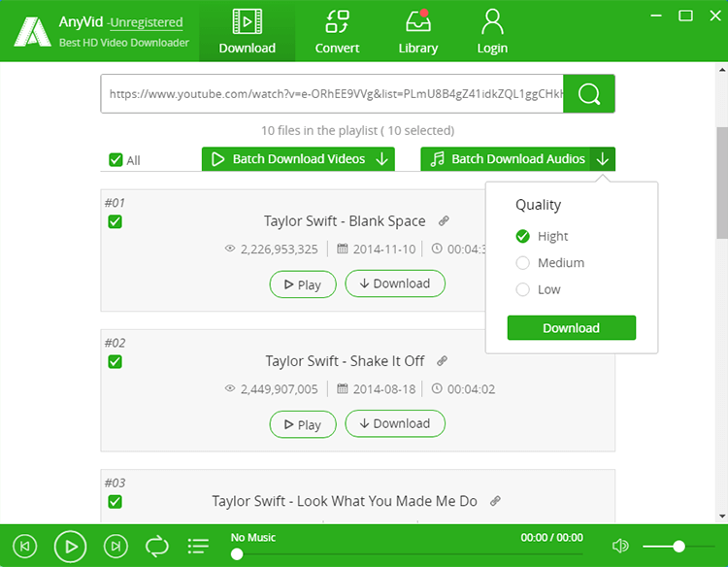Click the title Taylor Swift - Shake It Off
728x567 pixels.
coord(345,361)
